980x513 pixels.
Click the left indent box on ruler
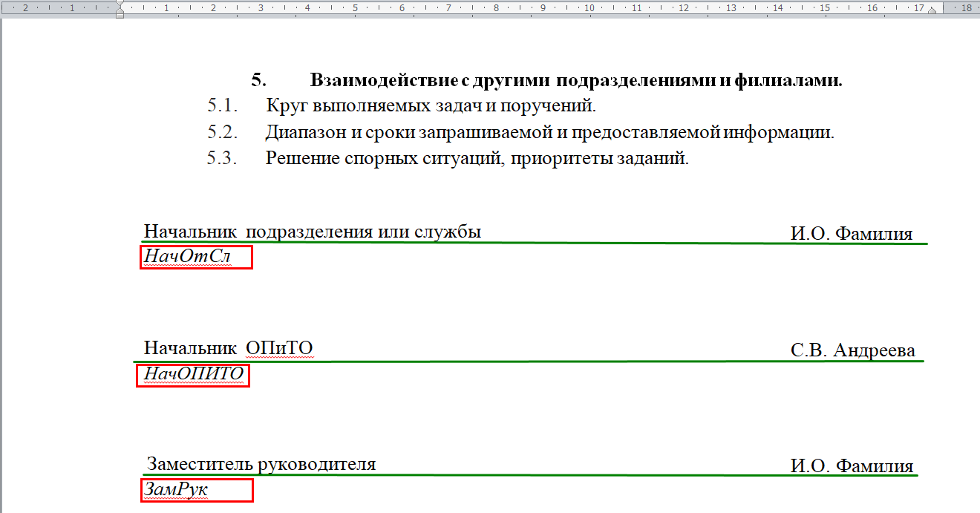pyautogui.click(x=120, y=16)
